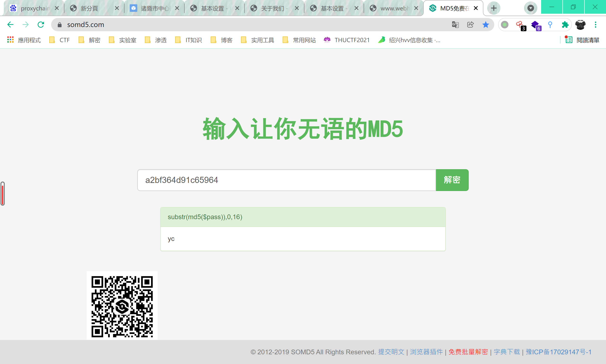Close the 关于我们 tab
This screenshot has width=606, height=364.
(x=297, y=8)
